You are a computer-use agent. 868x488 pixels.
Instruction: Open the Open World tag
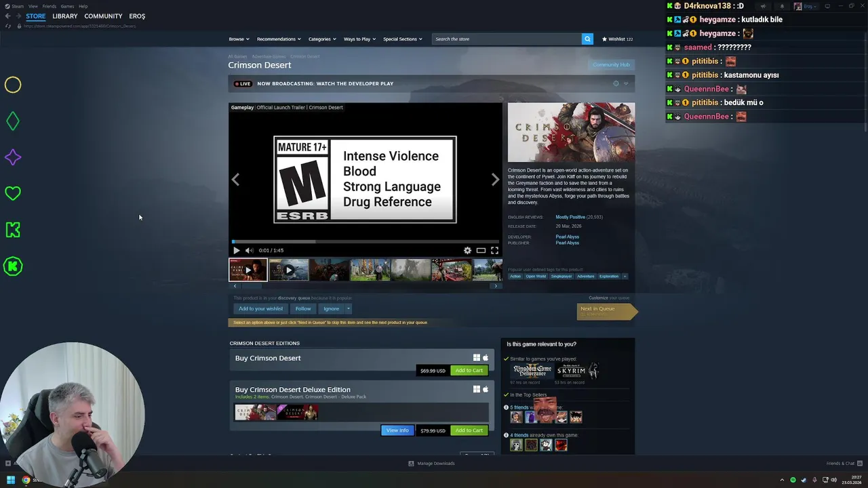(536, 276)
